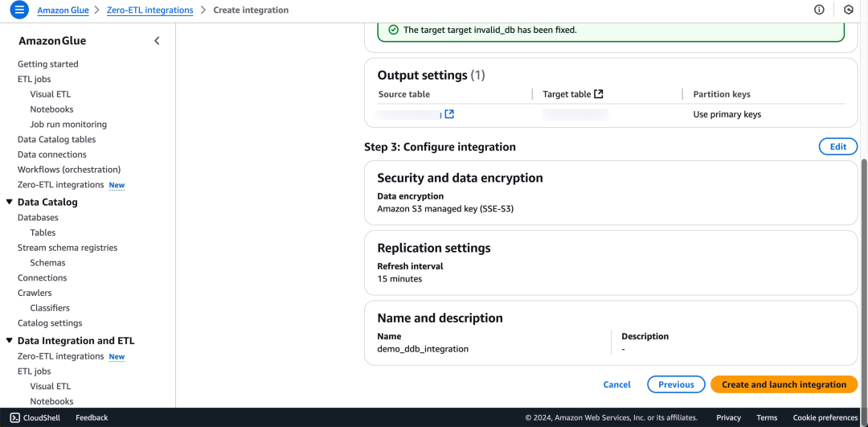Open Job run monitoring

tap(68, 125)
